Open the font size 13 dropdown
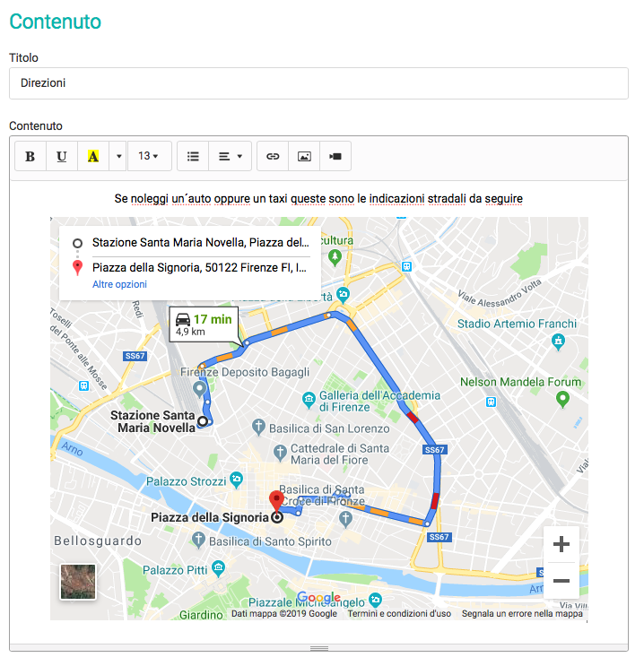Image resolution: width=644 pixels, height=666 pixels. 149,156
